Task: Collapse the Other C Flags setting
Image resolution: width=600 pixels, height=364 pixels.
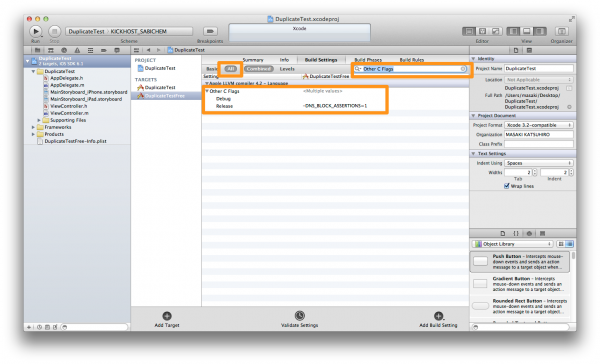Action: 207,91
